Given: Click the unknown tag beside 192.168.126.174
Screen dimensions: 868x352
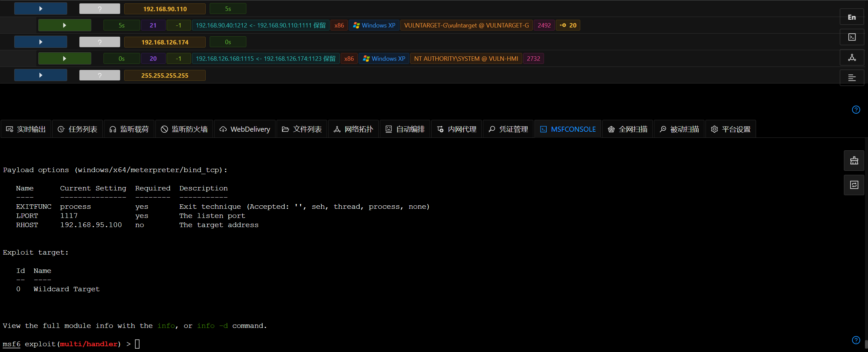Looking at the screenshot, I should click(x=100, y=42).
